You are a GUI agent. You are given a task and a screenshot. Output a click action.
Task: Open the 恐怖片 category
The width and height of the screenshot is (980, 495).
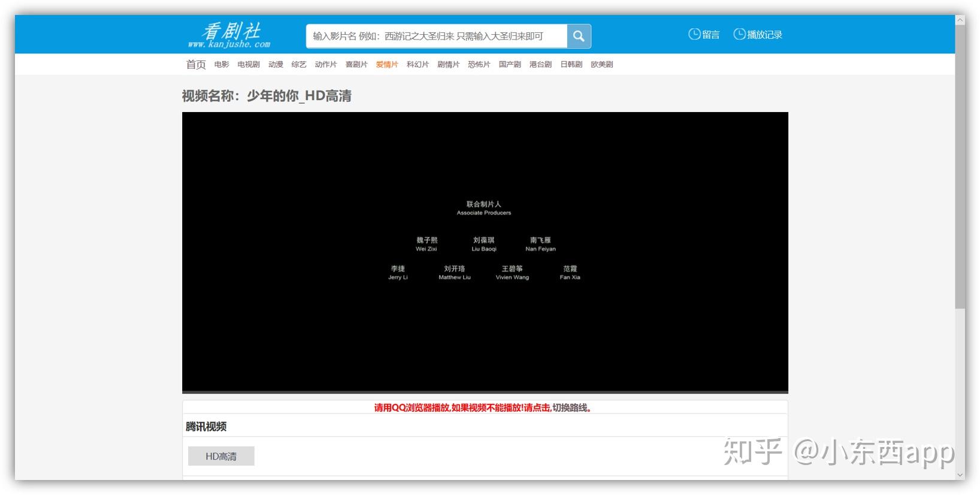tap(479, 64)
